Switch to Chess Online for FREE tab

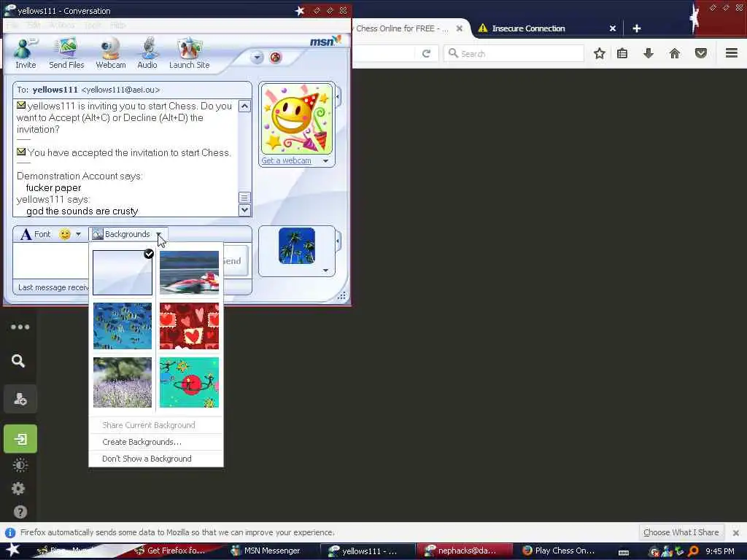point(403,28)
